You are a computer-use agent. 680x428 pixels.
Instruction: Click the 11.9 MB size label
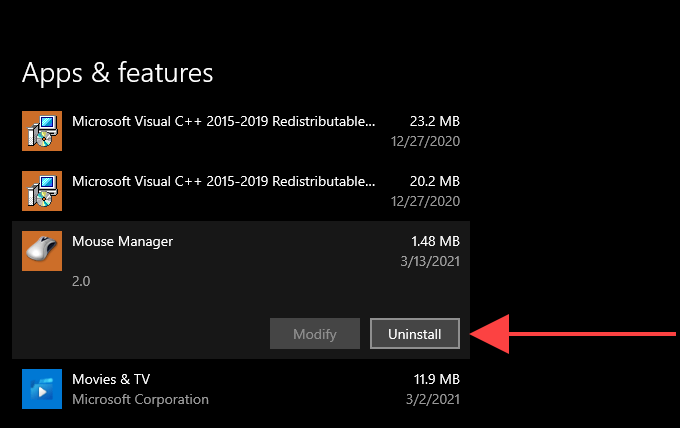[x=435, y=380]
